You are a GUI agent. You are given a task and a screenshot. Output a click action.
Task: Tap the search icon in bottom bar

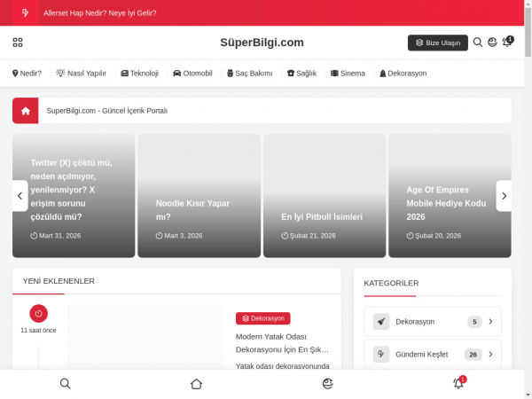(65, 383)
